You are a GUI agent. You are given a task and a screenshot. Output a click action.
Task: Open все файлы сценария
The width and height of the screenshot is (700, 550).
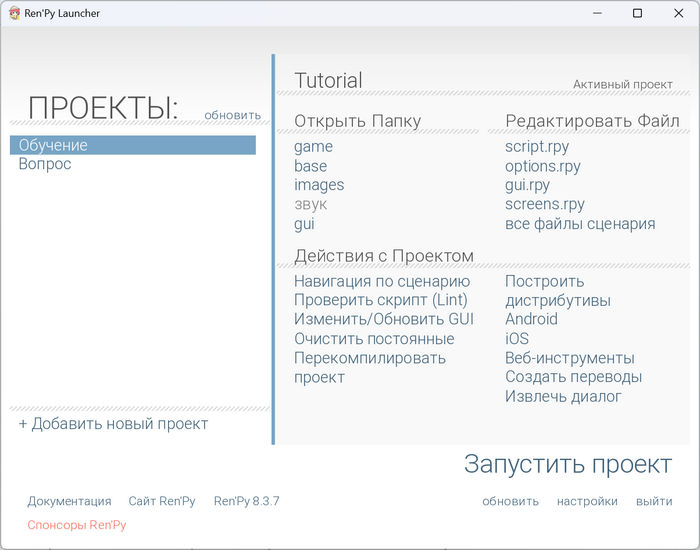click(x=580, y=223)
